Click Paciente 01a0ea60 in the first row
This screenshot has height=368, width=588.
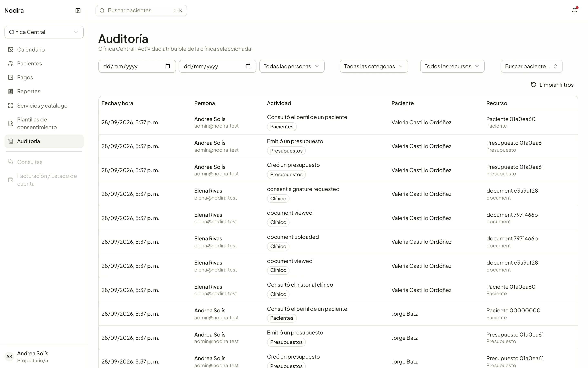[511, 119]
